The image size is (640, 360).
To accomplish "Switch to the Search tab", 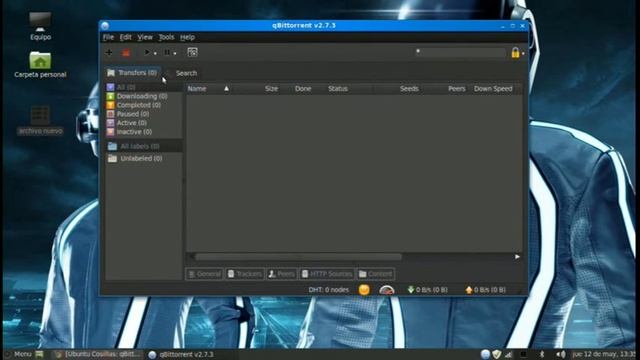I will 186,73.
